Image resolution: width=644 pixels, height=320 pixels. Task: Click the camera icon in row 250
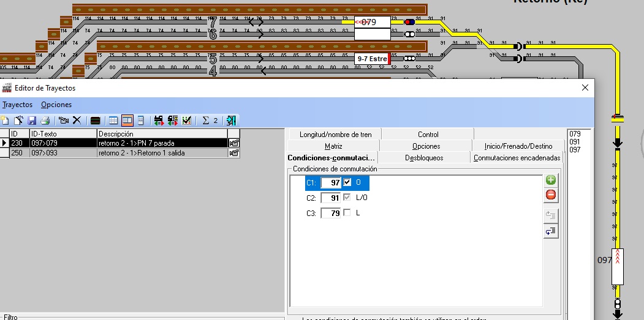[x=234, y=153]
